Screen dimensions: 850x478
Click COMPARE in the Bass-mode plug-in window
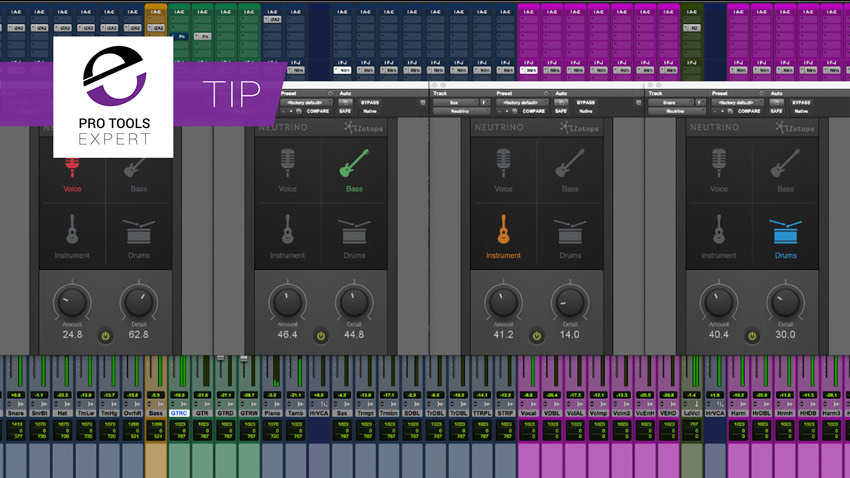(318, 111)
